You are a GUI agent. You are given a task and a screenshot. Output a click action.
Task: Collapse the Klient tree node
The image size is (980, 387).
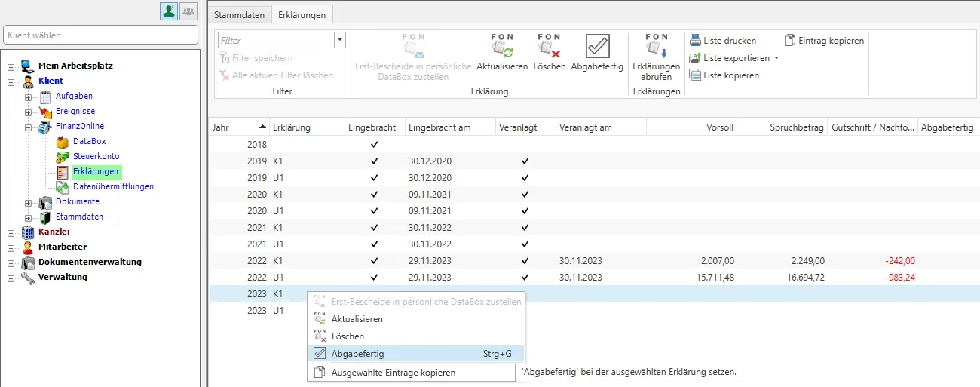11,81
